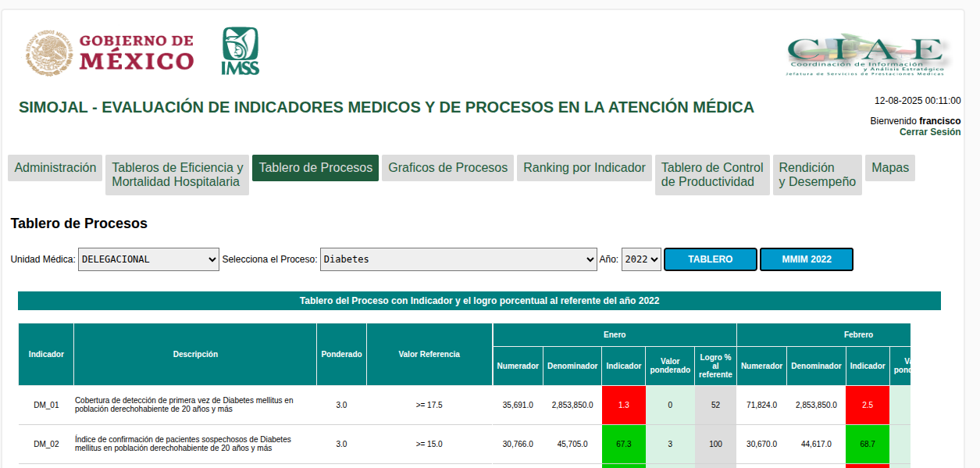Open the Unidad Médica dropdown
This screenshot has width=980, height=468.
[x=148, y=259]
